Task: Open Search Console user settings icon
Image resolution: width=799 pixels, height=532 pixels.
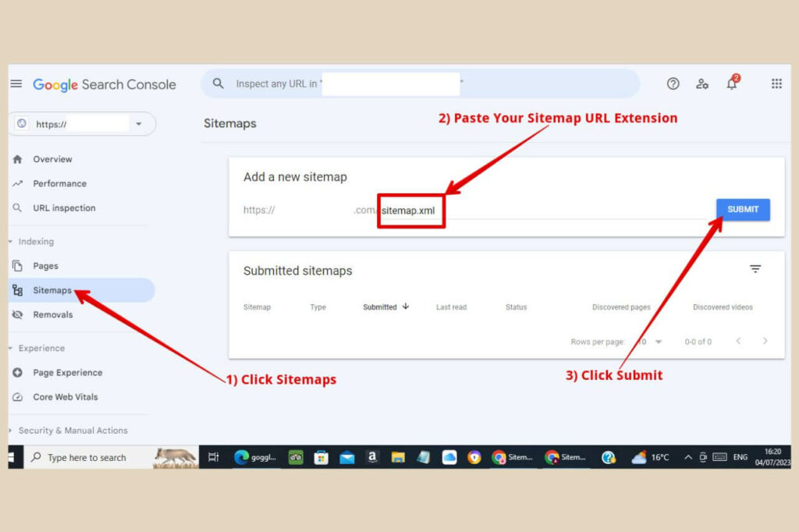Action: 702,83
